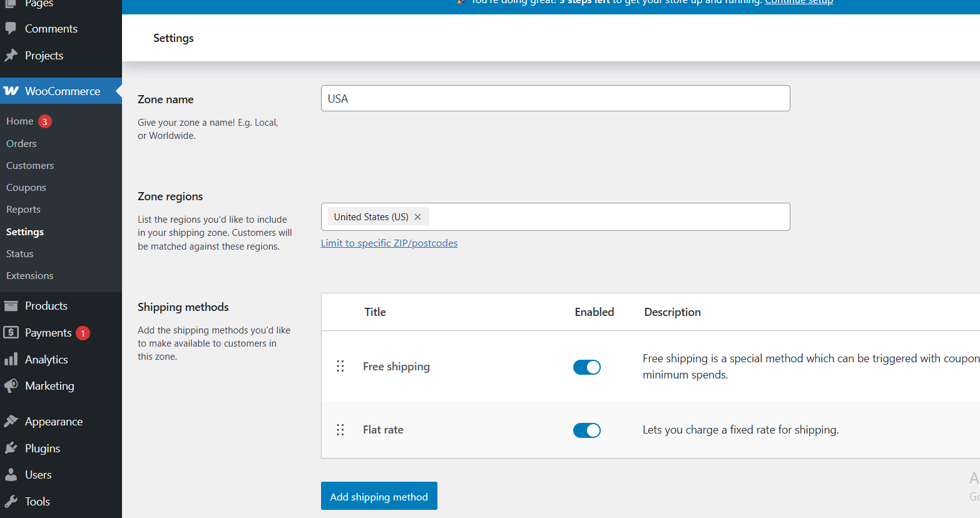The image size is (980, 518).
Task: Click the Title column header
Action: coord(375,312)
